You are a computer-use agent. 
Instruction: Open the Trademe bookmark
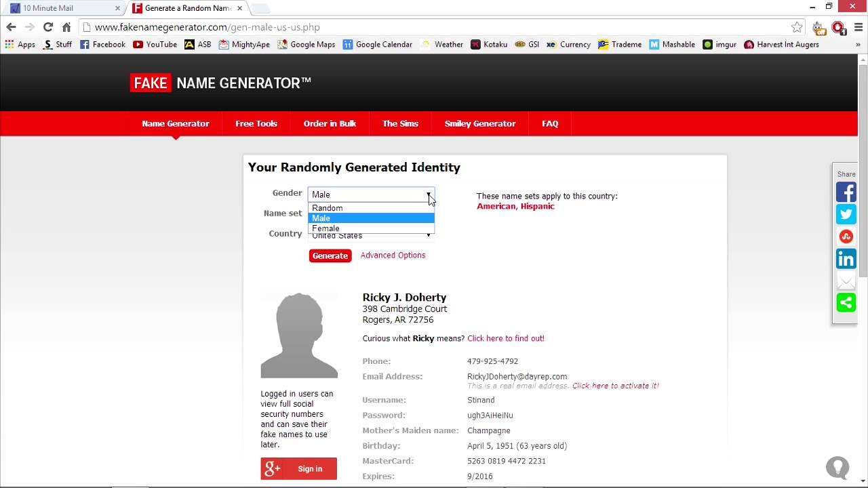coord(620,44)
